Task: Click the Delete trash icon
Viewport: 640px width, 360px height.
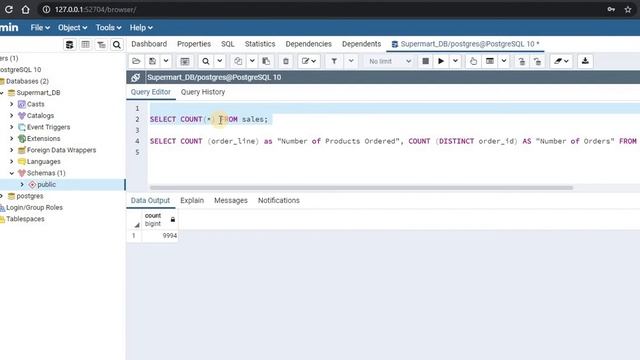Action: coord(286,61)
